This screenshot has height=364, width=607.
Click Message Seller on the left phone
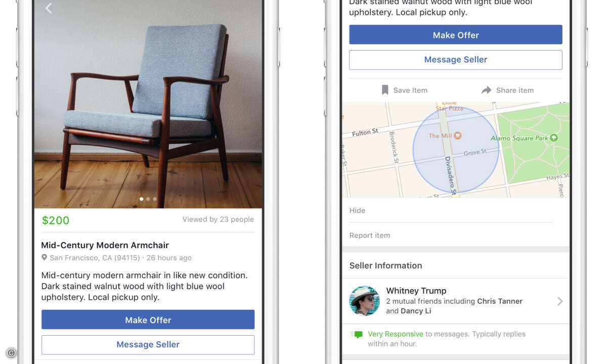148,344
